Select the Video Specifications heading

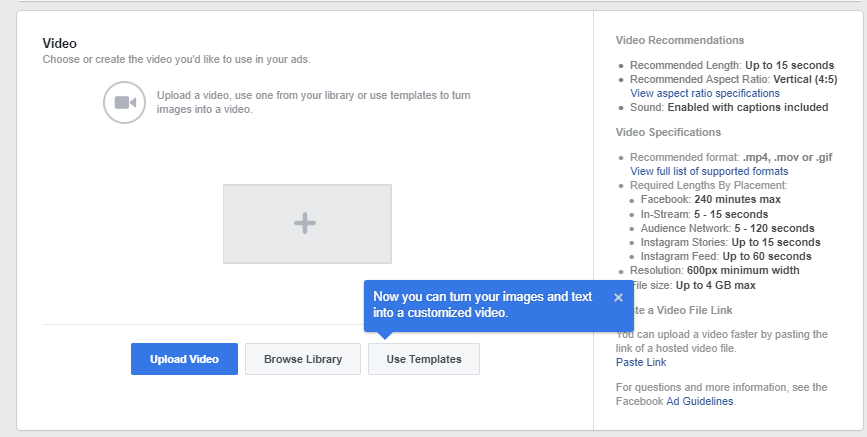click(x=668, y=132)
